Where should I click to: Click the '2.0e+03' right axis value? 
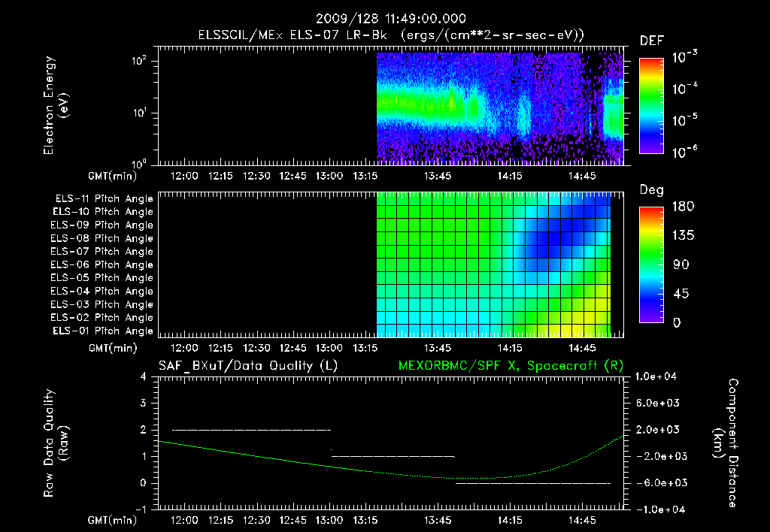(x=658, y=430)
